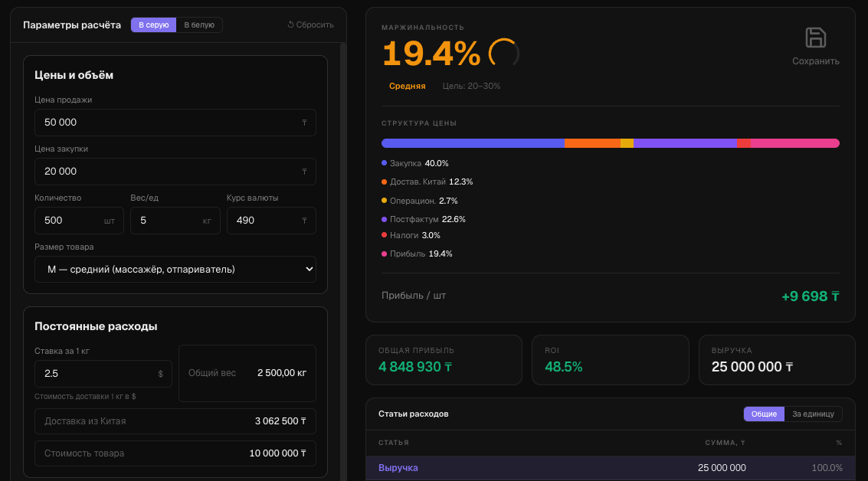The width and height of the screenshot is (868, 481).
Task: Click the Курс валюты input field
Action: tap(271, 221)
